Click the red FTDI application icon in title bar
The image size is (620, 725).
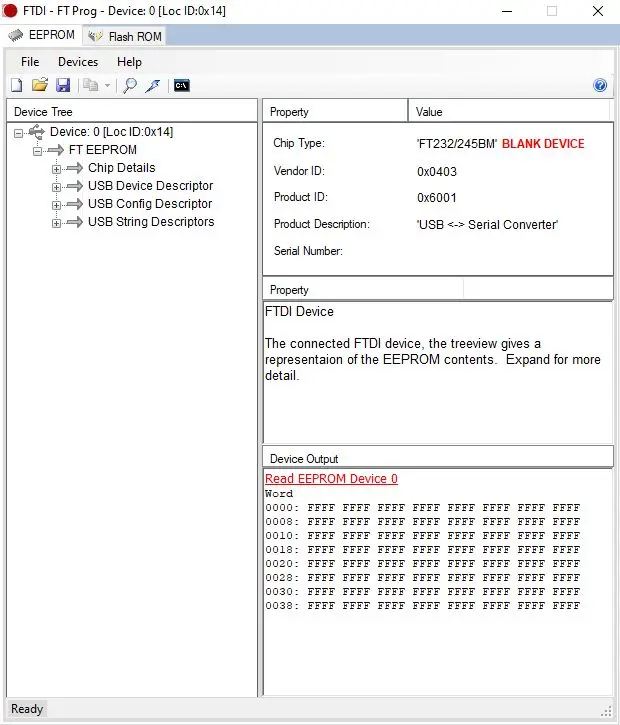pos(10,11)
